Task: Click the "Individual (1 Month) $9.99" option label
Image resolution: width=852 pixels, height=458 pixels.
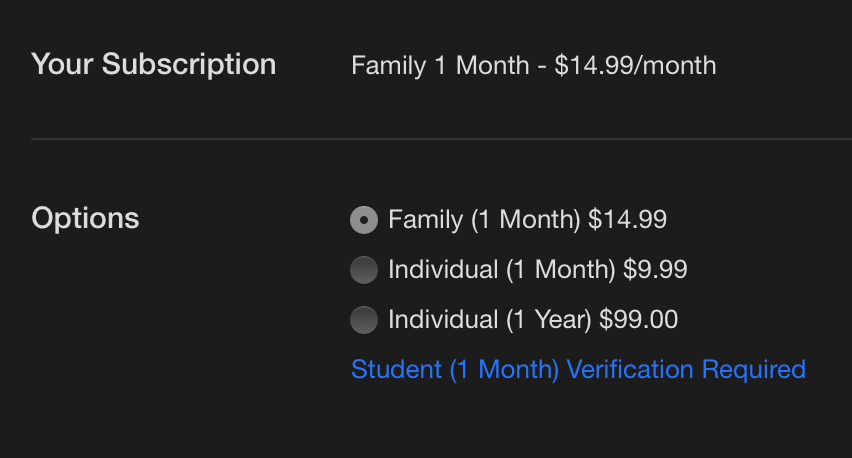Action: pos(537,270)
